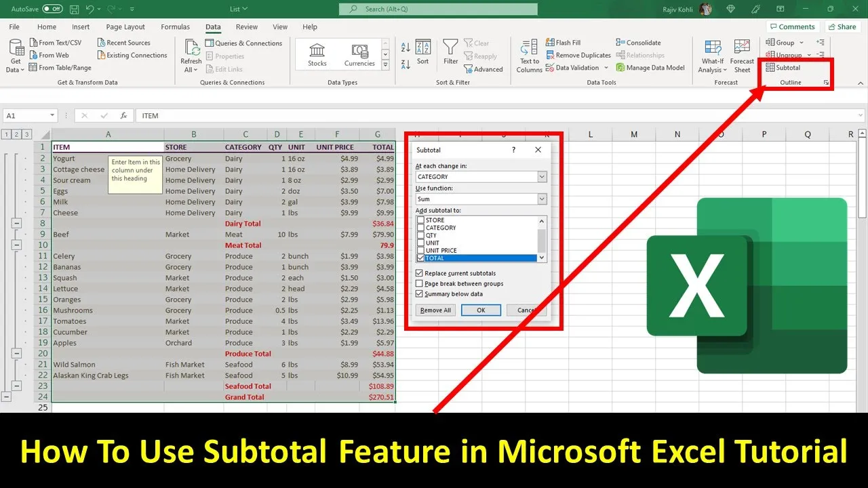Show outline level 2

click(x=17, y=134)
